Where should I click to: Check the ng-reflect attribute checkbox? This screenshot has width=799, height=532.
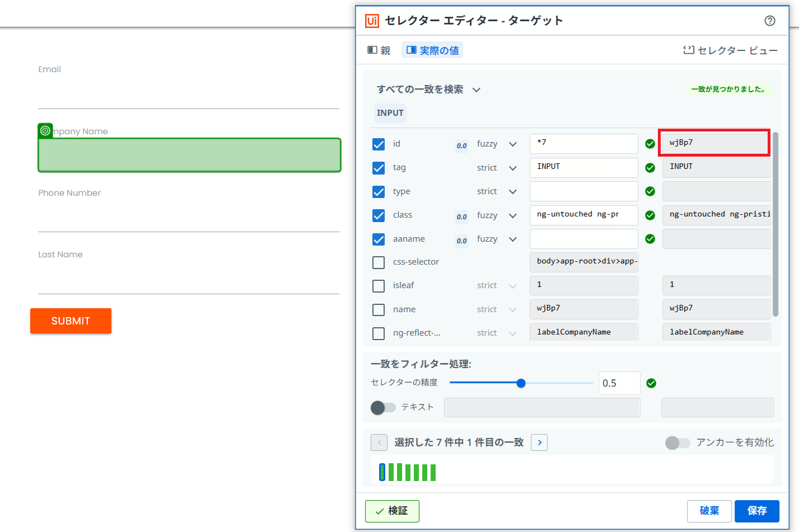pos(379,333)
